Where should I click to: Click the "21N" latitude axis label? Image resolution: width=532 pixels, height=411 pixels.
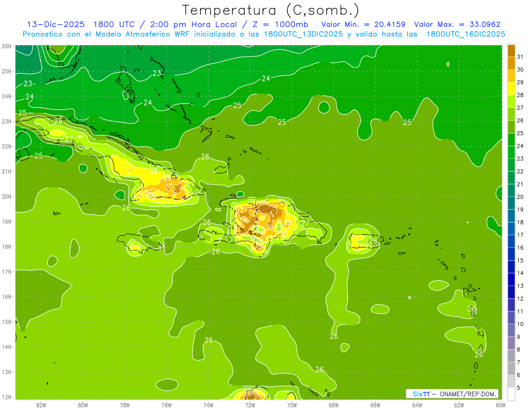(6, 172)
